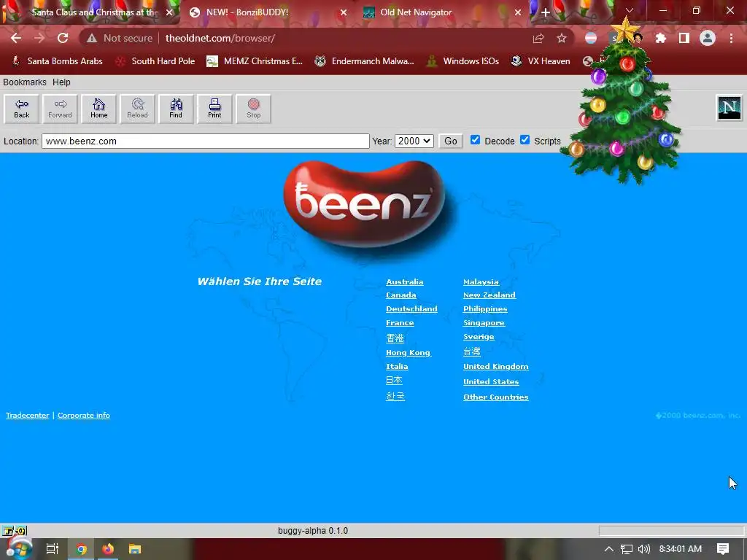The height and width of the screenshot is (560, 747).
Task: Show hidden system tray icons
Action: coord(609,549)
